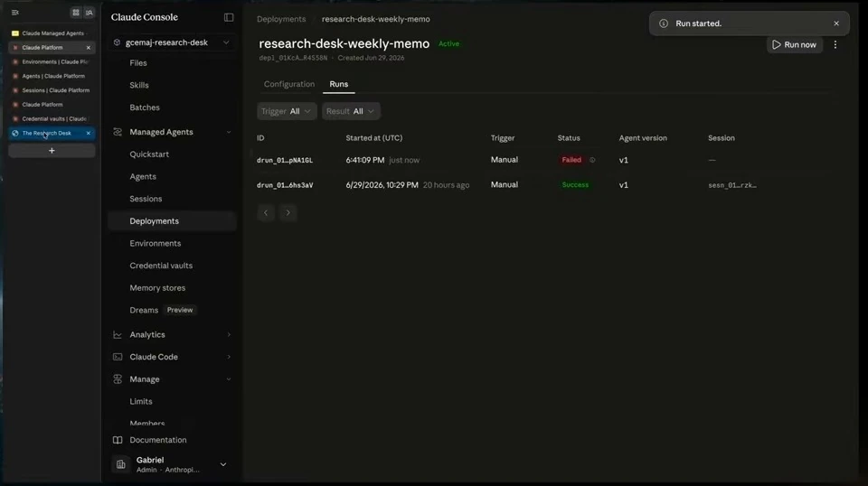Open Files in the sidebar
This screenshot has width=868, height=486.
point(138,63)
